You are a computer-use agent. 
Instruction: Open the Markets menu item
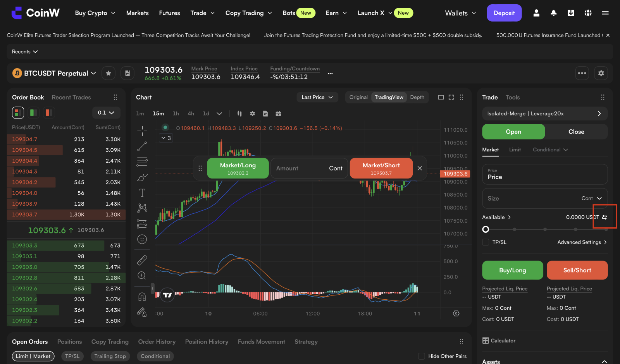[x=138, y=13]
